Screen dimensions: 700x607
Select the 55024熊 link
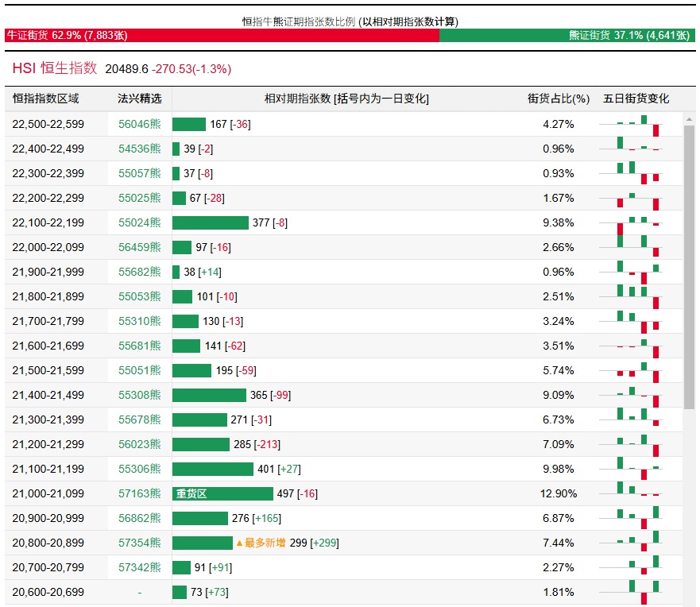tap(139, 222)
